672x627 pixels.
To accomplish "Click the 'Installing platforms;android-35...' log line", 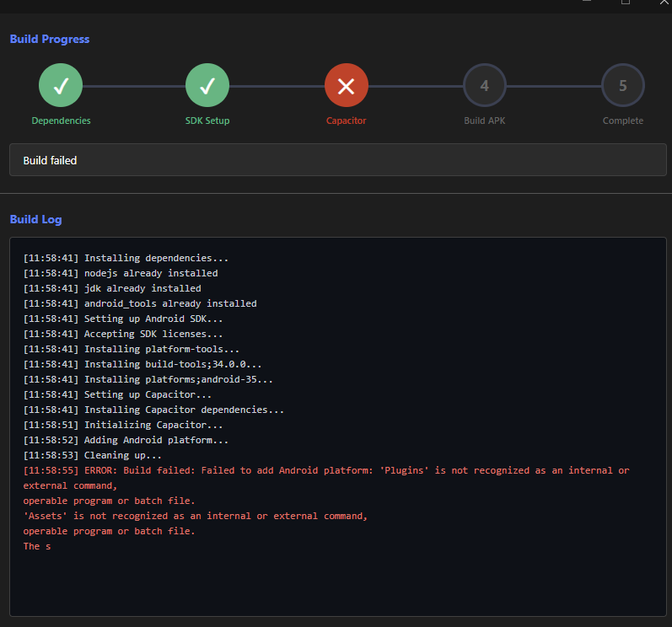I will [x=148, y=379].
